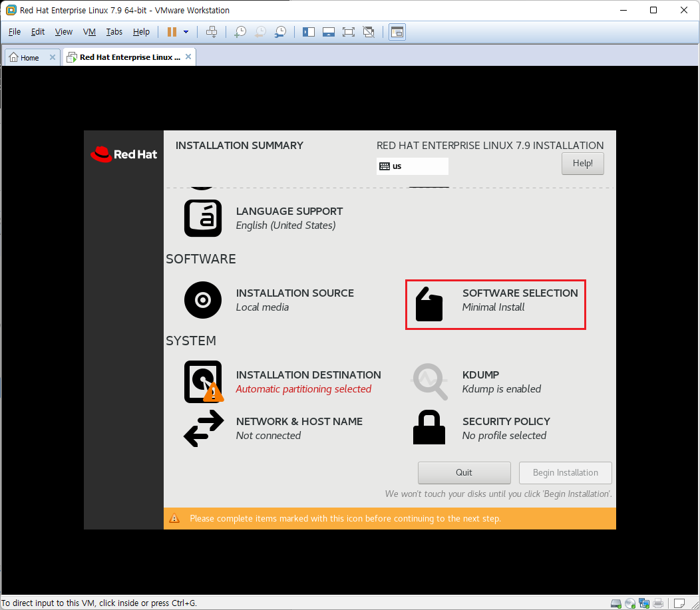Image resolution: width=700 pixels, height=610 pixels.
Task: Open the Language Support icon
Action: 203,218
